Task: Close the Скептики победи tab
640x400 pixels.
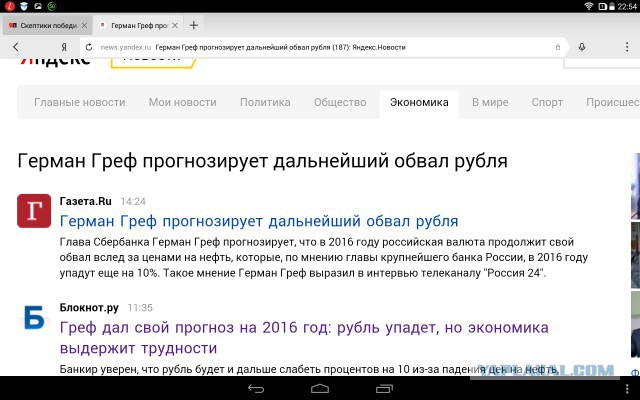Action: click(84, 25)
